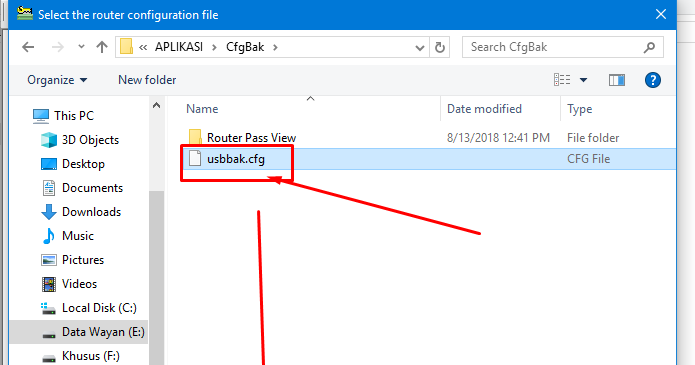Screen dimensions: 695x365
Task: Open Pictures in the sidebar
Action: click(83, 259)
